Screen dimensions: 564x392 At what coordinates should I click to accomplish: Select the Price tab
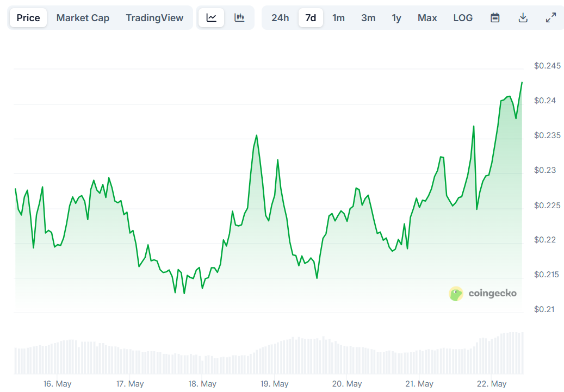[28, 18]
